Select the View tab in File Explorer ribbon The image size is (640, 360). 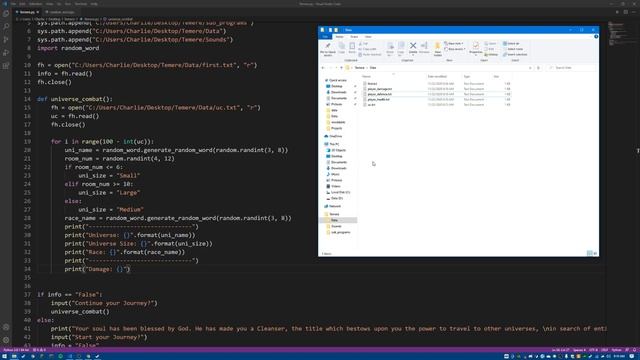(x=368, y=37)
